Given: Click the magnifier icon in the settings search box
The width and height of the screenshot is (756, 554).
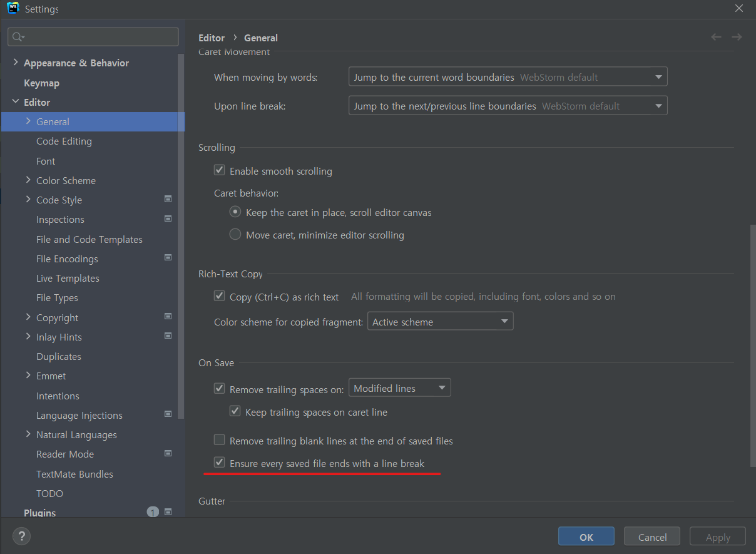Looking at the screenshot, I should point(19,36).
